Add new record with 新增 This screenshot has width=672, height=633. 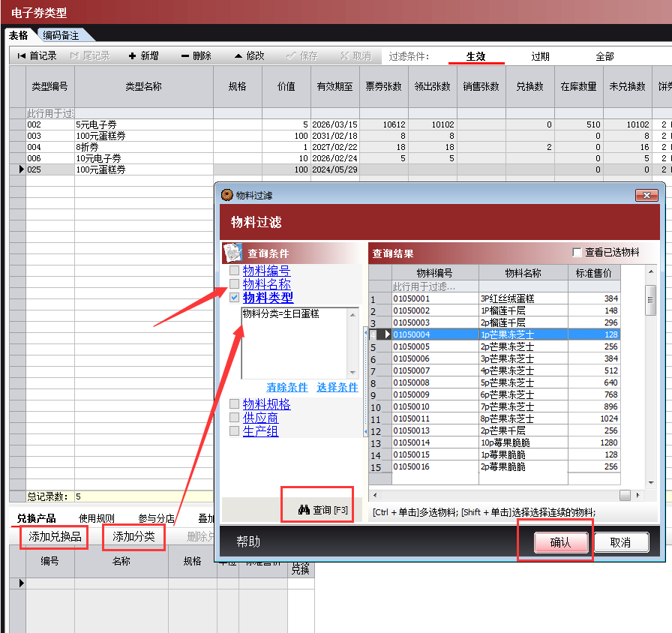144,55
